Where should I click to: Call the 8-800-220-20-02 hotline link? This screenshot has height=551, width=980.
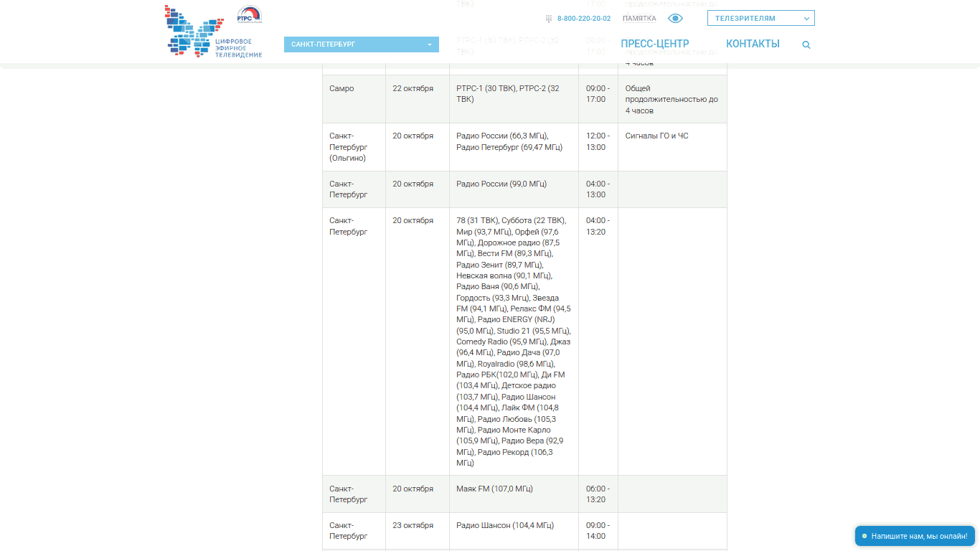tap(584, 19)
